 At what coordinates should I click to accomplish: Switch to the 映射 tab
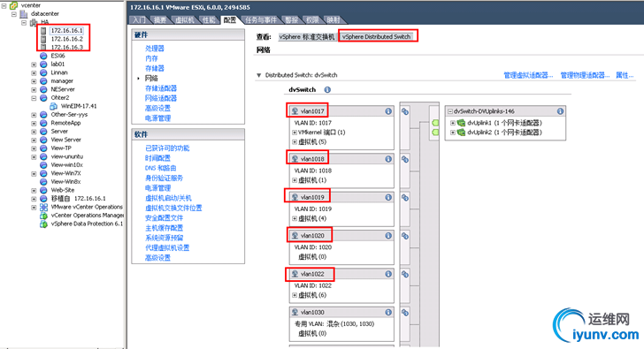333,19
